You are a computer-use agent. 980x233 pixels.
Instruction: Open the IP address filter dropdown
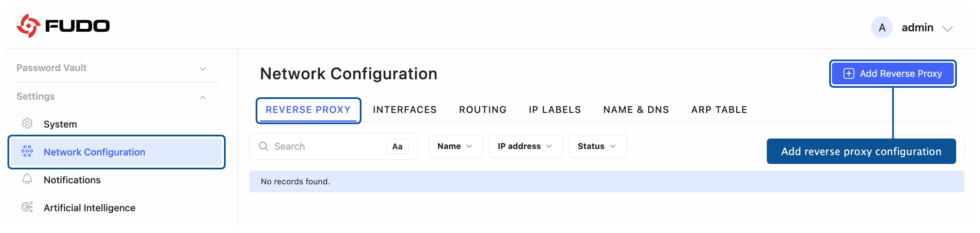click(525, 146)
